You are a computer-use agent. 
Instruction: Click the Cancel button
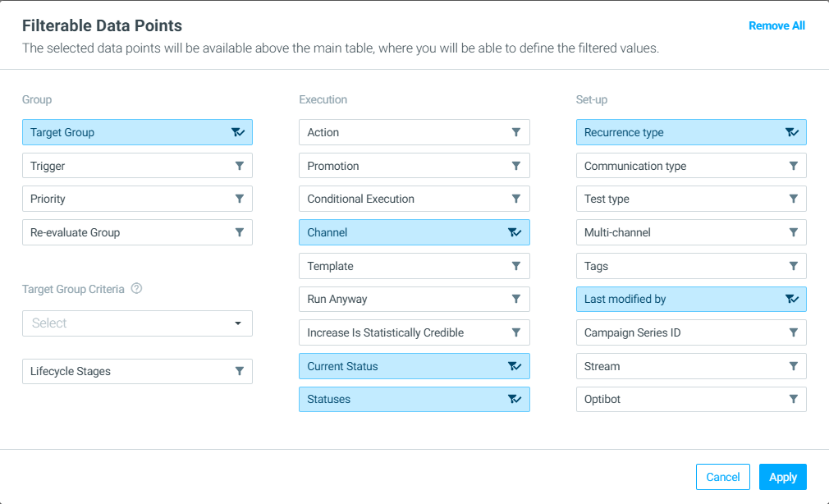[723, 477]
